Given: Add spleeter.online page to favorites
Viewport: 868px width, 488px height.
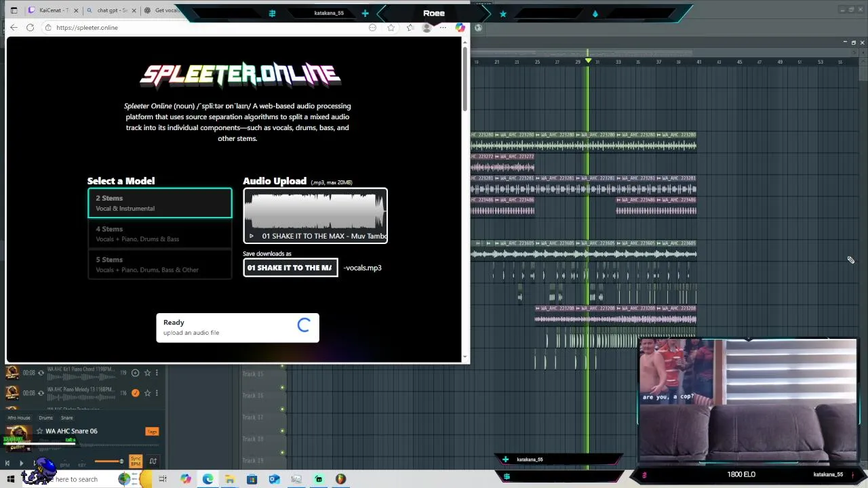Looking at the screenshot, I should [391, 28].
